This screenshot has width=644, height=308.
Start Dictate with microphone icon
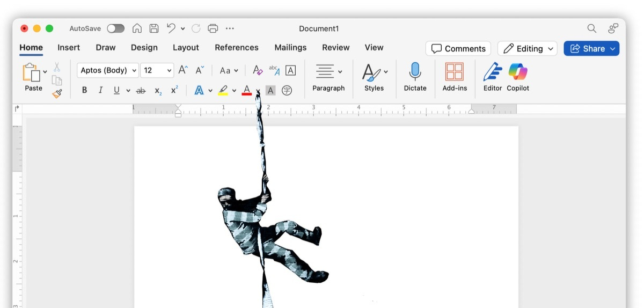[x=415, y=77]
